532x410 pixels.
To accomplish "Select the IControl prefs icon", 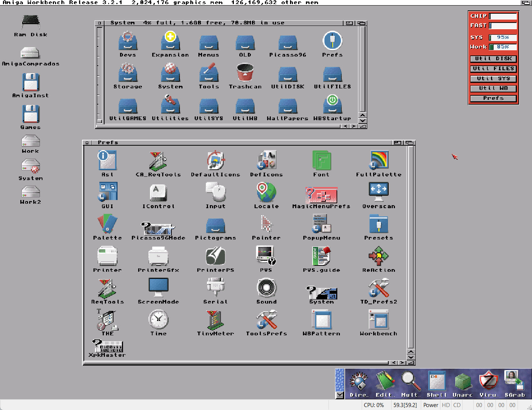I will tap(158, 193).
